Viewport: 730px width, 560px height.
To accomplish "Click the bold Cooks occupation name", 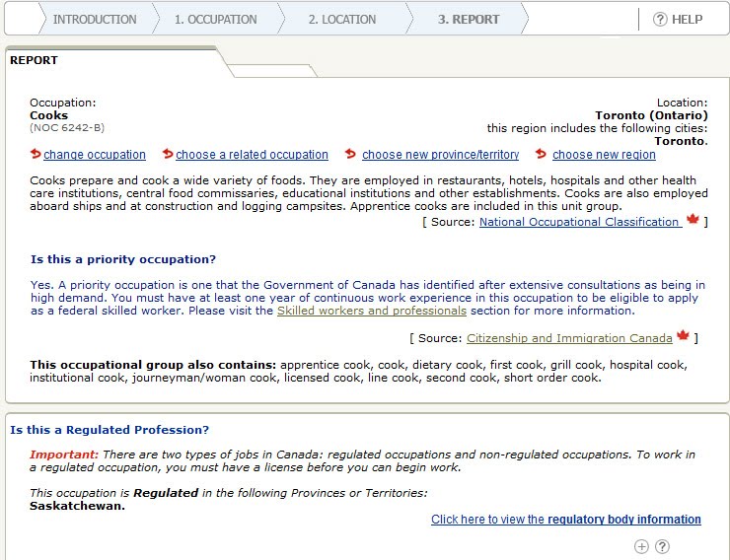I will [x=49, y=115].
